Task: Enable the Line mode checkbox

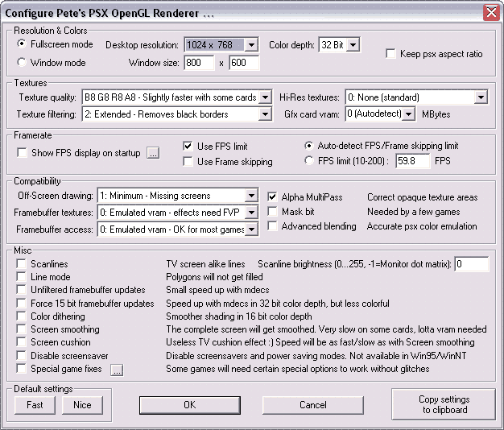Action: pos(21,276)
